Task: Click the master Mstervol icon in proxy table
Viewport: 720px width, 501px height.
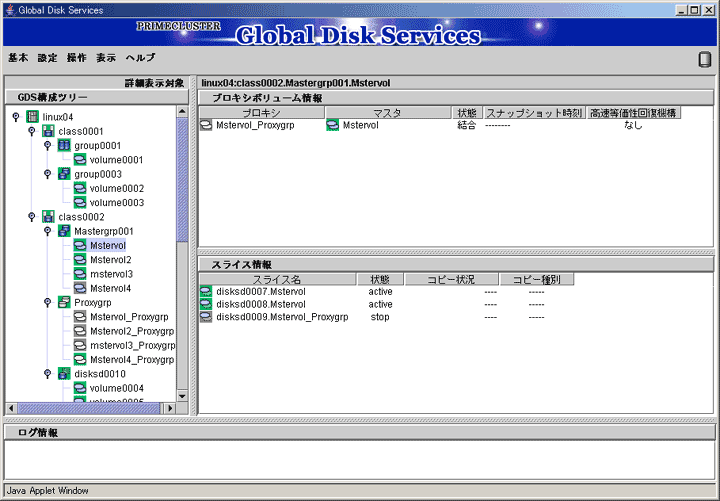Action: pos(332,125)
